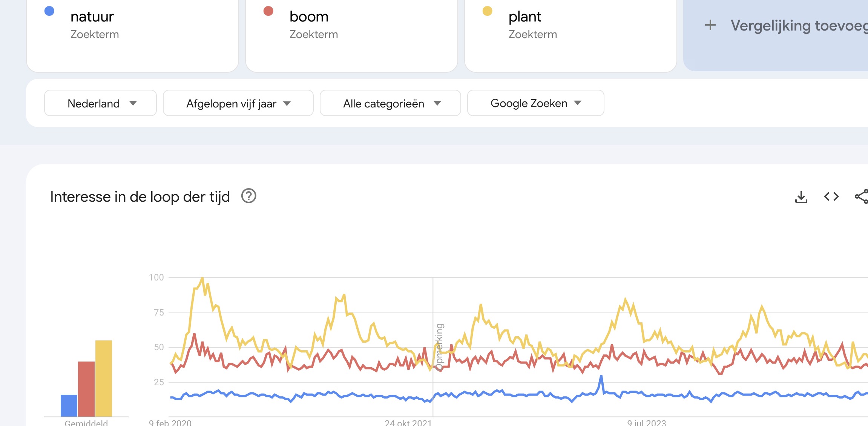Viewport: 868px width, 426px height.
Task: Click the plus icon to add comparison
Action: pos(710,25)
